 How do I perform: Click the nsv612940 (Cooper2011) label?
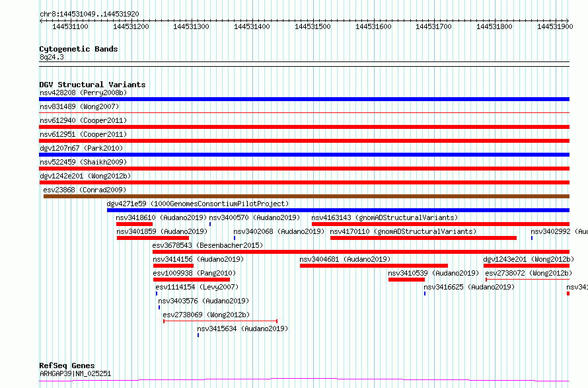[83, 120]
